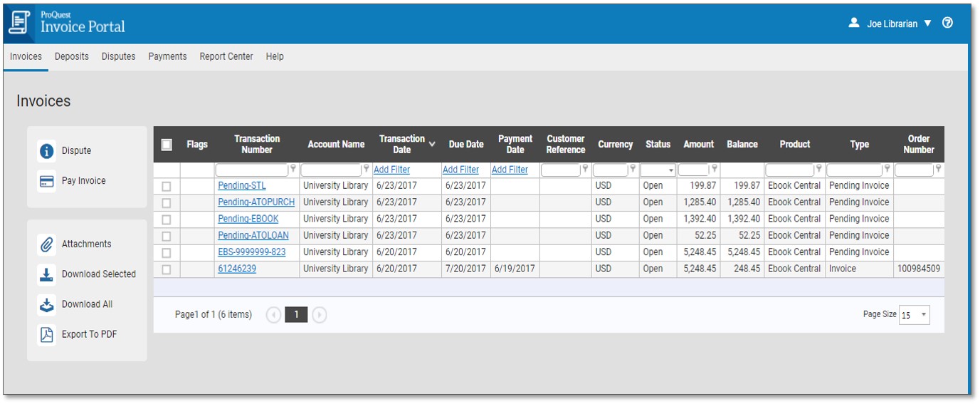This screenshot has height=404, width=980.
Task: Click the Download All icon
Action: (47, 304)
